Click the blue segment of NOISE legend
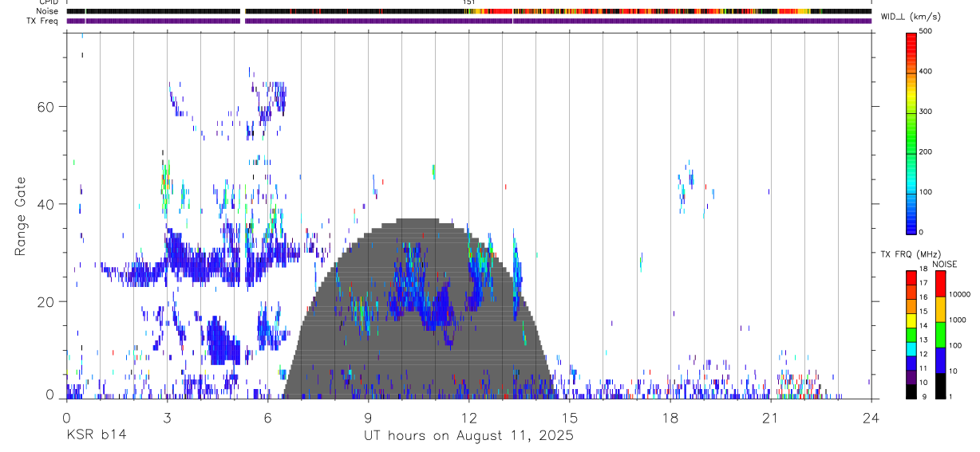The height and width of the screenshot is (452, 980). pyautogui.click(x=941, y=360)
